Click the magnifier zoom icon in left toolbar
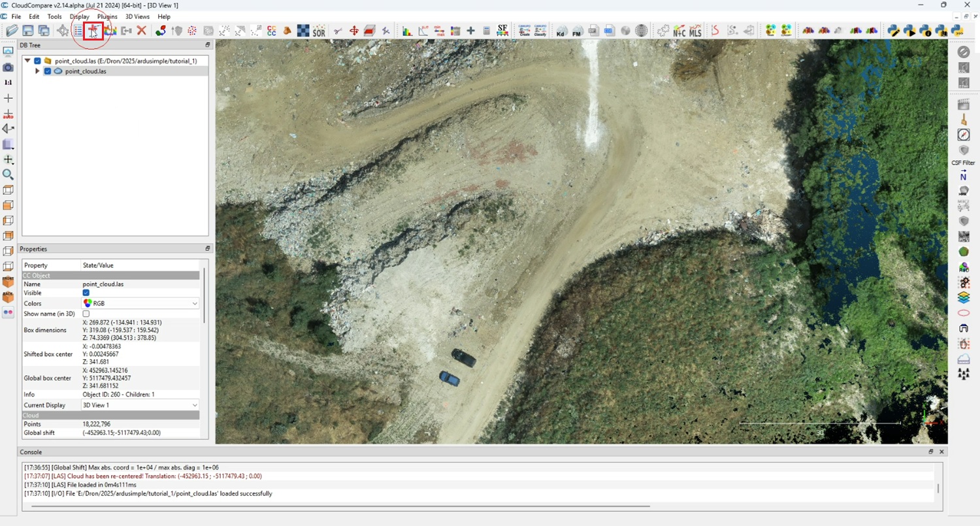The image size is (980, 526). point(8,174)
